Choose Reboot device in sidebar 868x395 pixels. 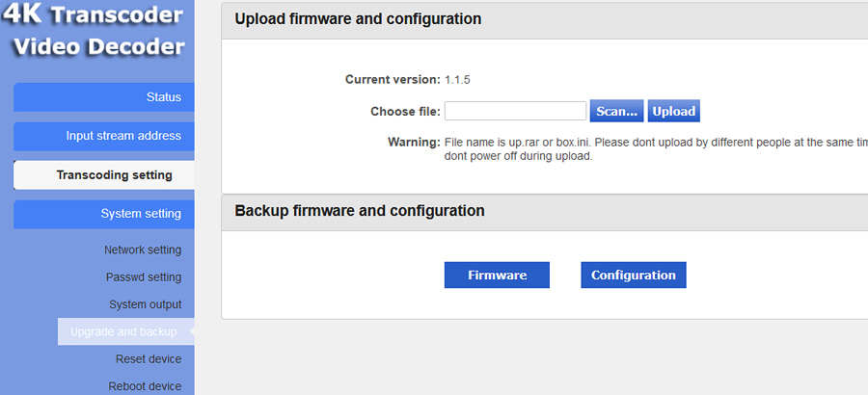pyautogui.click(x=145, y=386)
